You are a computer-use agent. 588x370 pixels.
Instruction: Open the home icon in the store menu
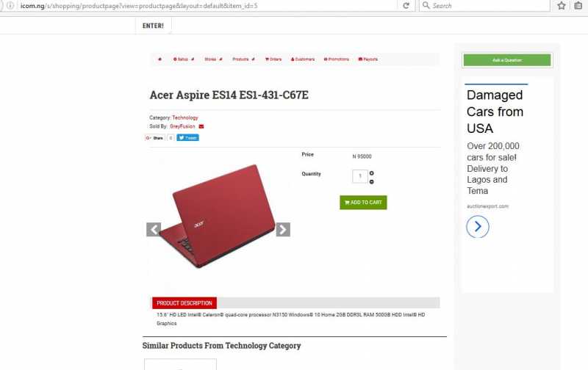[x=159, y=59]
